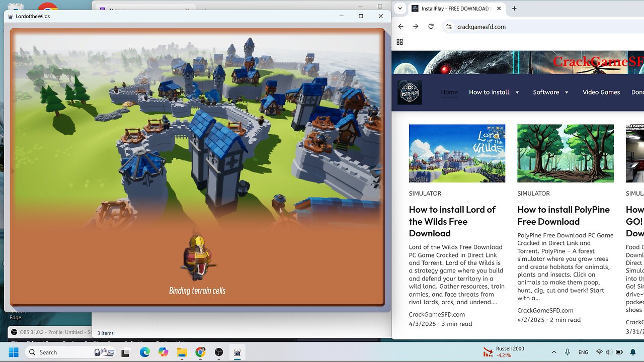Image resolution: width=644 pixels, height=362 pixels.
Task: Click the crackgamesfd.com address bar
Action: click(543, 27)
